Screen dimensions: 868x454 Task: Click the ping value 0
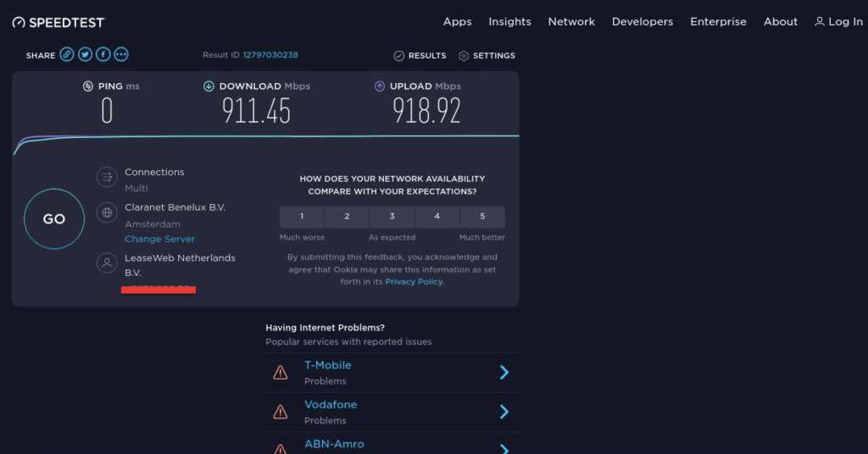(107, 111)
